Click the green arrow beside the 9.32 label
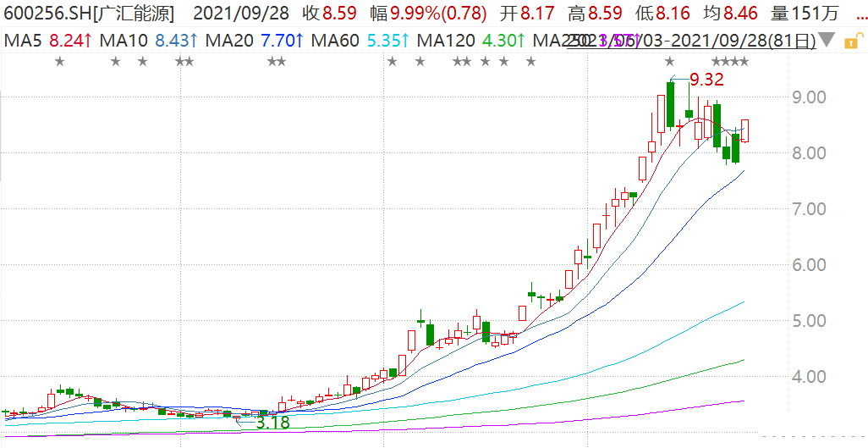Viewport: 868px width, 448px height. [680, 81]
